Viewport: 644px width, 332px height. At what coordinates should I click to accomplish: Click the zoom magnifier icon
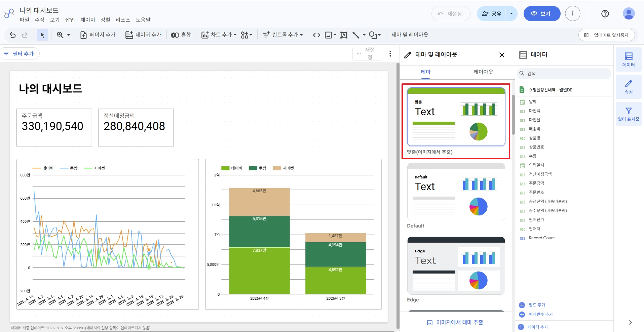[60, 35]
